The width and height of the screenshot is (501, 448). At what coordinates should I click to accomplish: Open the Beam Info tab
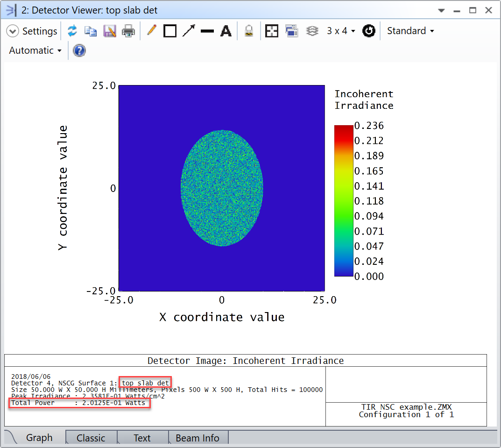(x=198, y=438)
